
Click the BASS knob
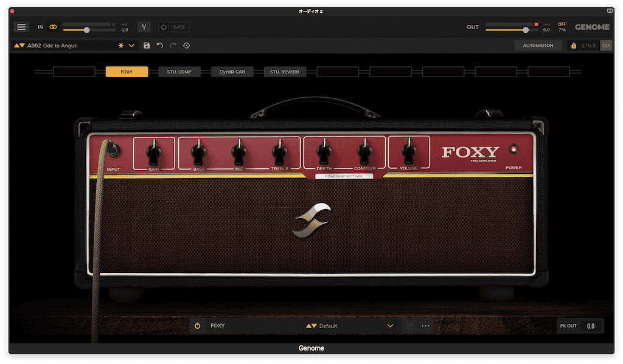199,152
